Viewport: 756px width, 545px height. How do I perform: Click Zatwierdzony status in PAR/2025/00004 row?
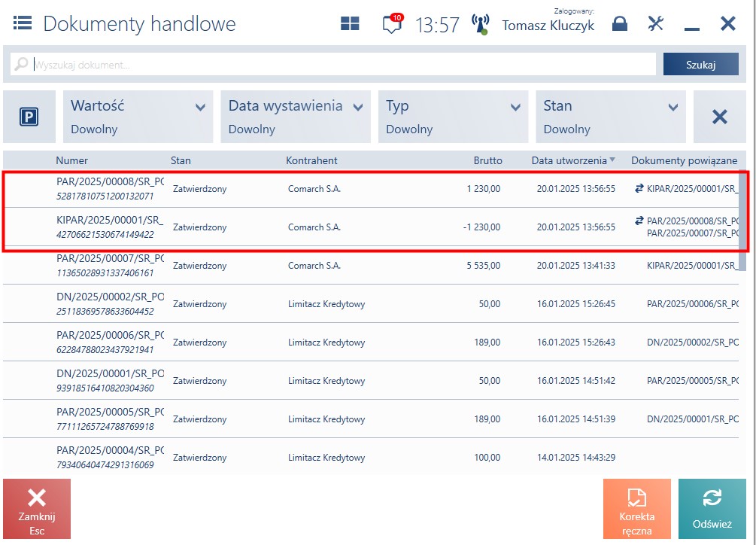pos(199,457)
